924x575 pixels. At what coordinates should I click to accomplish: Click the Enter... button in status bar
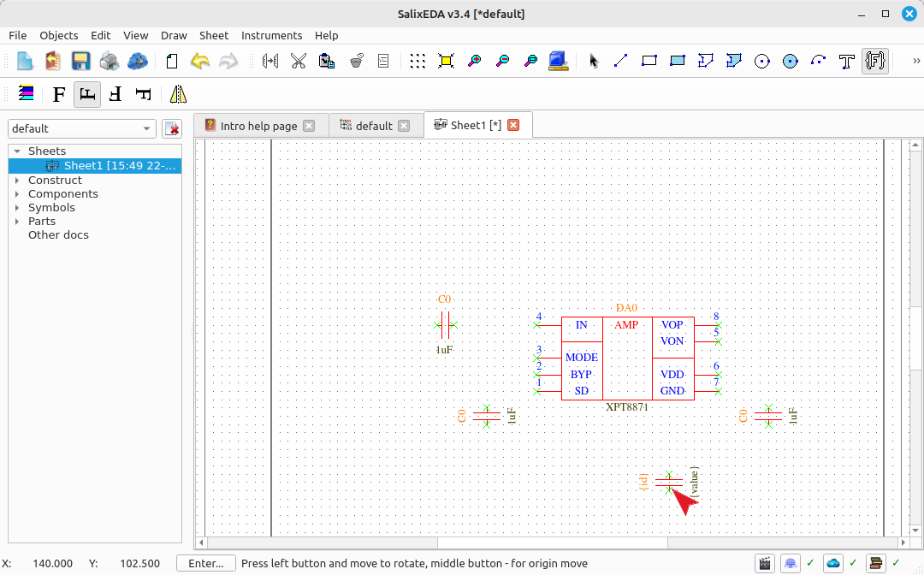click(x=205, y=564)
